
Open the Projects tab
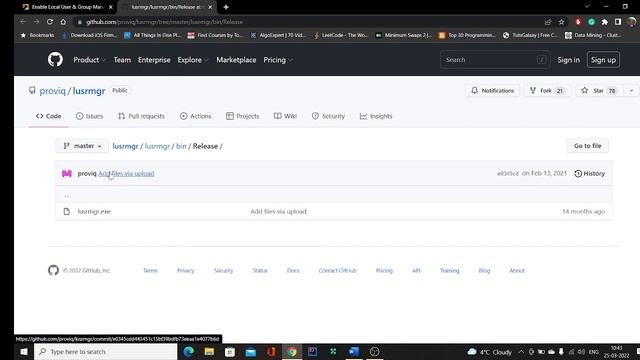click(242, 116)
